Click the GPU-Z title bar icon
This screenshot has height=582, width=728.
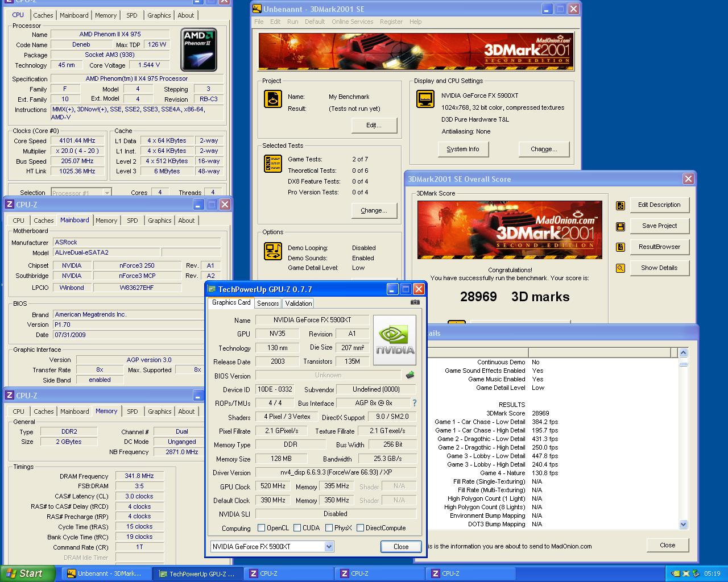pyautogui.click(x=212, y=289)
